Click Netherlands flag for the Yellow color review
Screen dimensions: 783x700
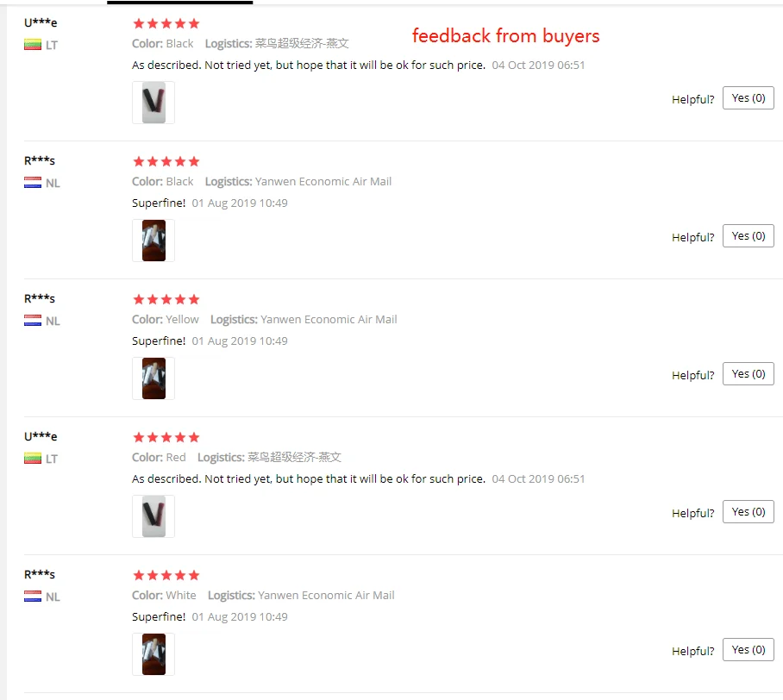click(33, 321)
